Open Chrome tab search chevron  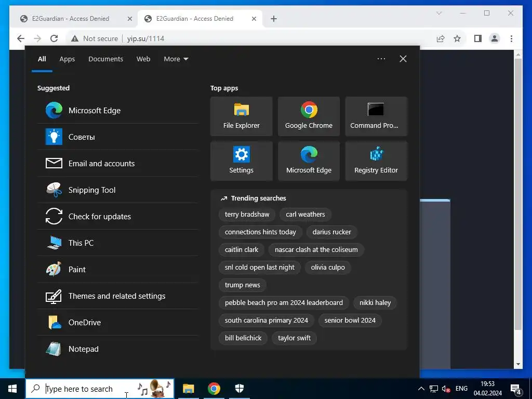438,13
